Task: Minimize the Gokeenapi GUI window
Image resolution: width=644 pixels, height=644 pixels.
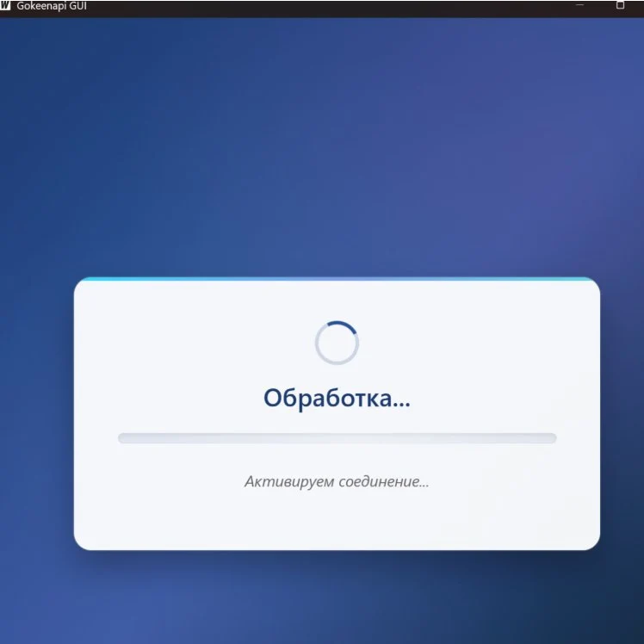Action: click(x=579, y=5)
